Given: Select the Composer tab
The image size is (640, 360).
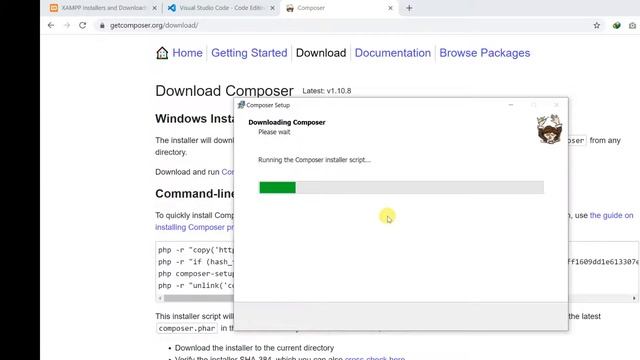Looking at the screenshot, I should click(339, 8).
